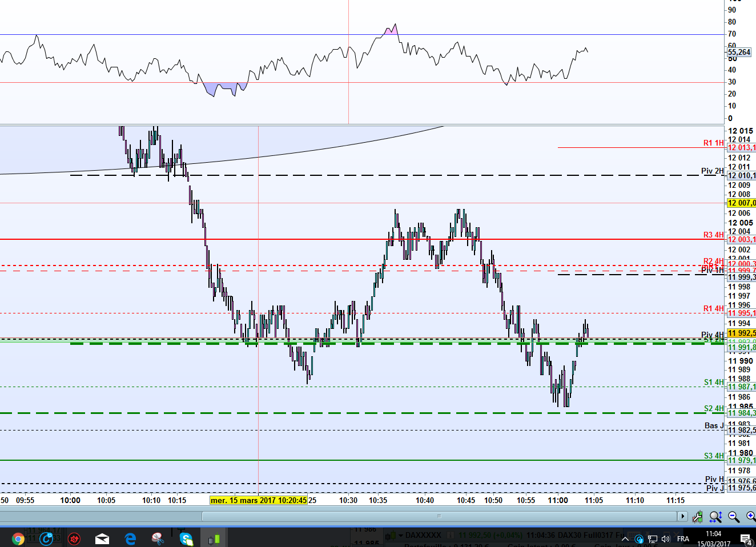Open the volume control in system tray
Viewport: 756px width, 547px height.
tap(666, 538)
